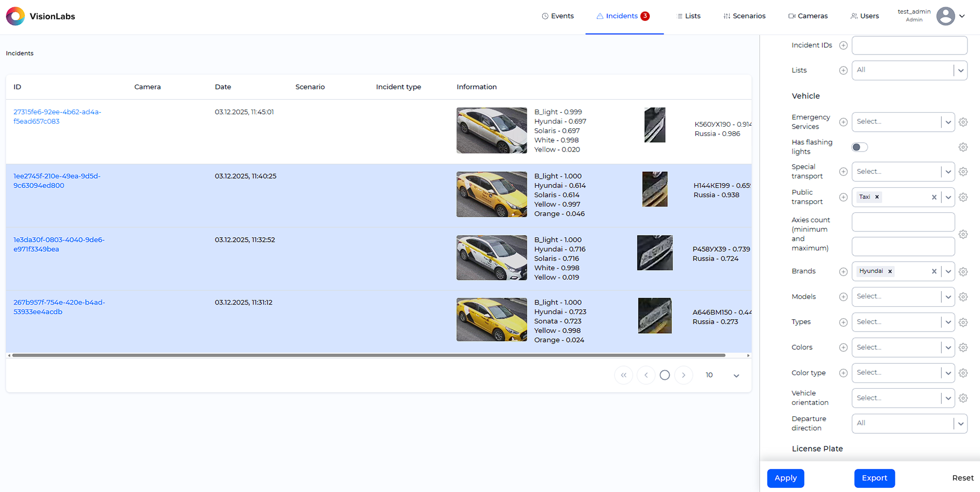Open the Lists filter All dropdown
Screen dimensions: 980x492
point(909,70)
